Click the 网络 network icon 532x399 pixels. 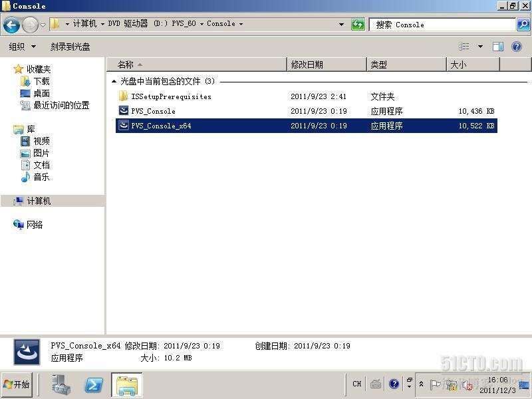(19, 225)
